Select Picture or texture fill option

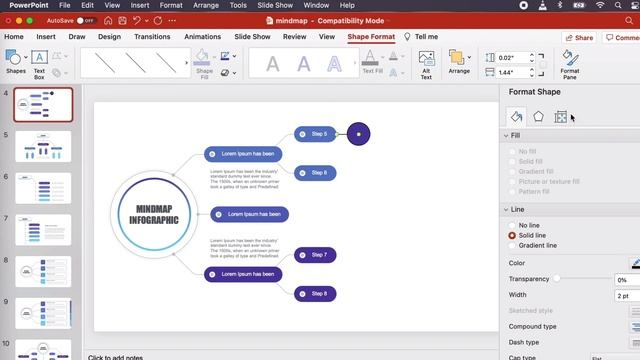click(512, 182)
